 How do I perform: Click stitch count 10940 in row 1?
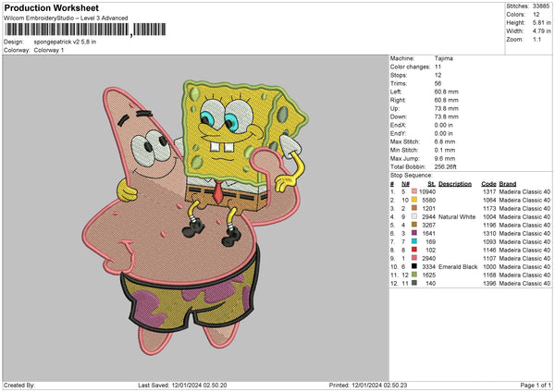427,191
